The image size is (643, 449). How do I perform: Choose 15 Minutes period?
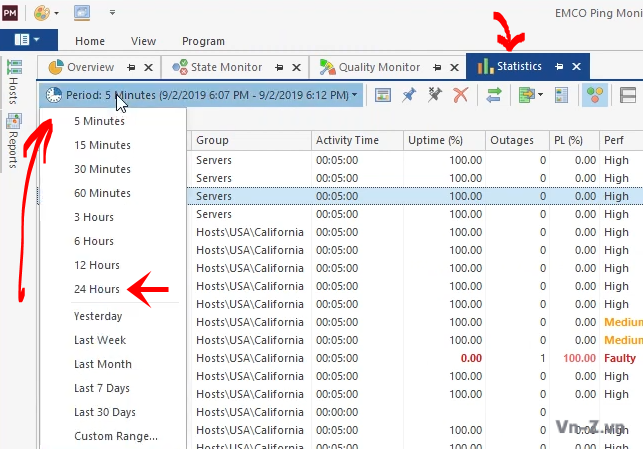pos(113,145)
